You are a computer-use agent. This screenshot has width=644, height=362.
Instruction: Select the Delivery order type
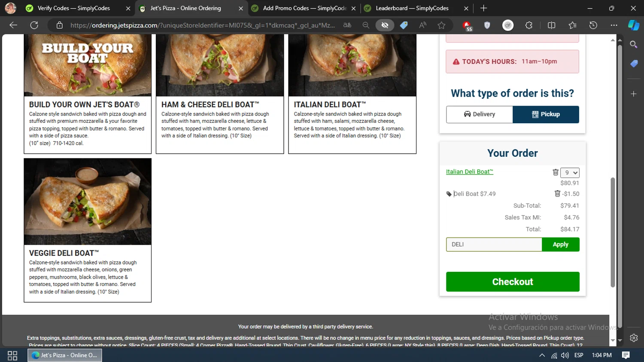pos(480,114)
